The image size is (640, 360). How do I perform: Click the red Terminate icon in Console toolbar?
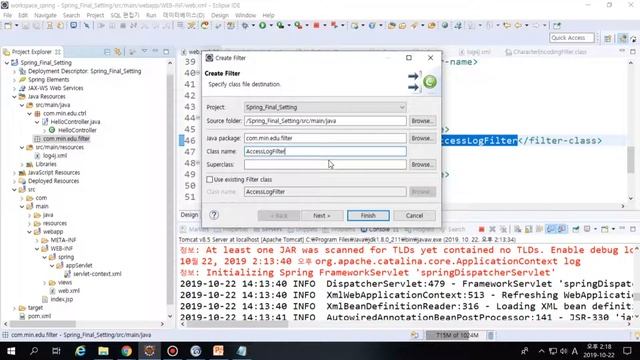point(481,229)
